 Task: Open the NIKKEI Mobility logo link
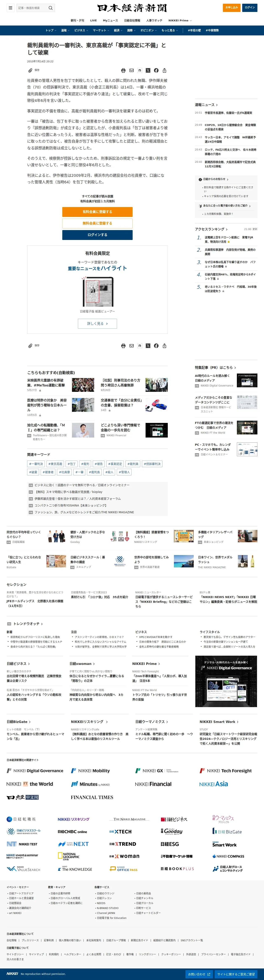click(90, 771)
